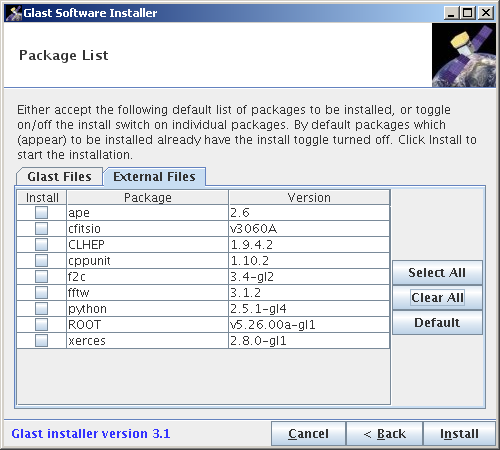The image size is (500, 450).
Task: Tick the cppunit install checkbox
Action: click(41, 260)
